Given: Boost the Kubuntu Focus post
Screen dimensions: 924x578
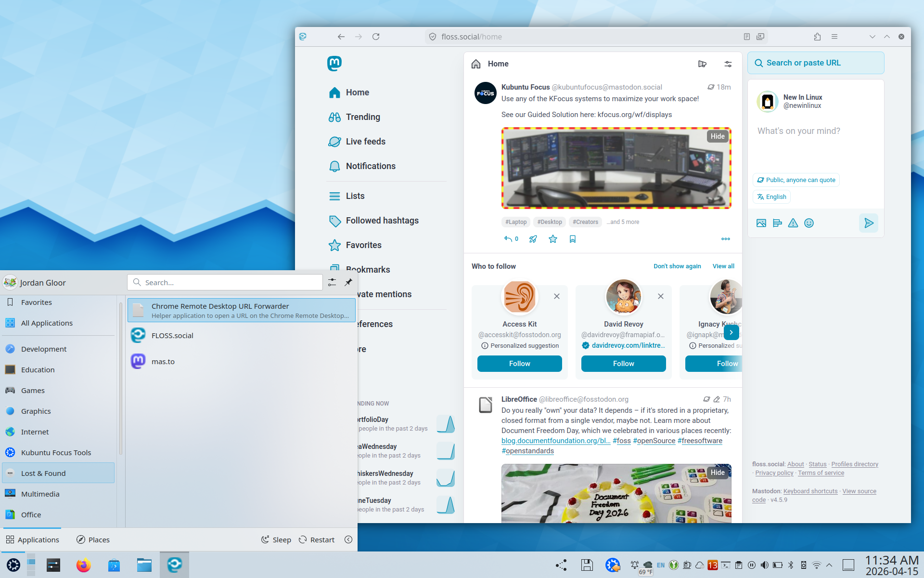Looking at the screenshot, I should click(533, 239).
